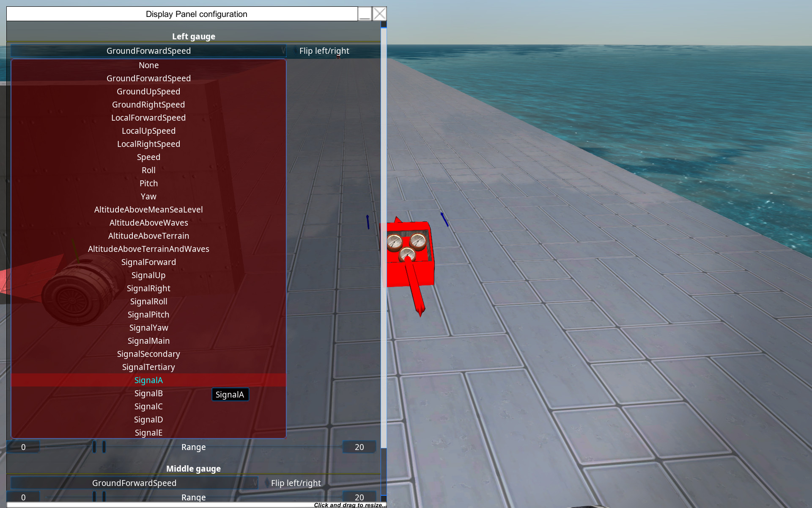Click Left gauge Range slider left handle
812x508 pixels.
[94, 447]
